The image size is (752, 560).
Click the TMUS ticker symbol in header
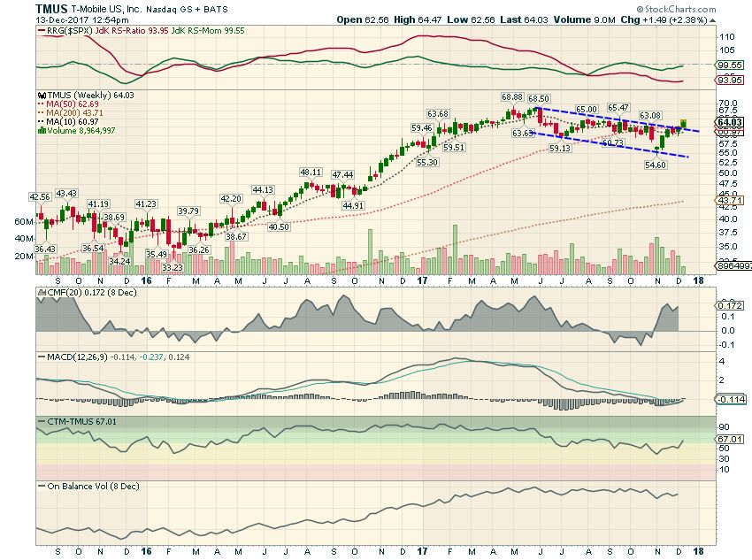(x=52, y=9)
